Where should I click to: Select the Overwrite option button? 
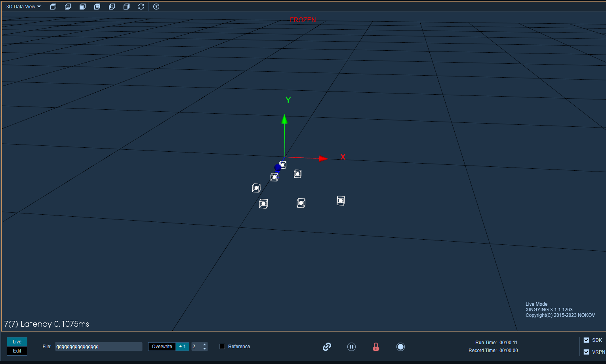[x=162, y=347]
